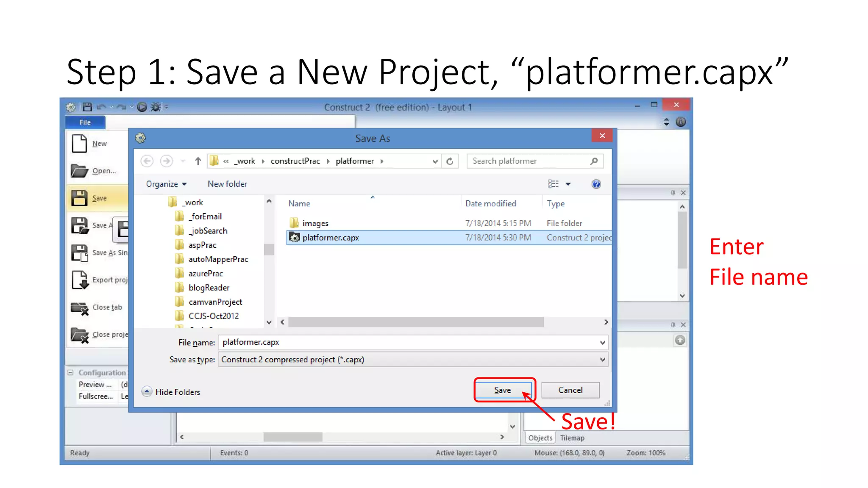Choose Save in the File menu

coord(98,198)
